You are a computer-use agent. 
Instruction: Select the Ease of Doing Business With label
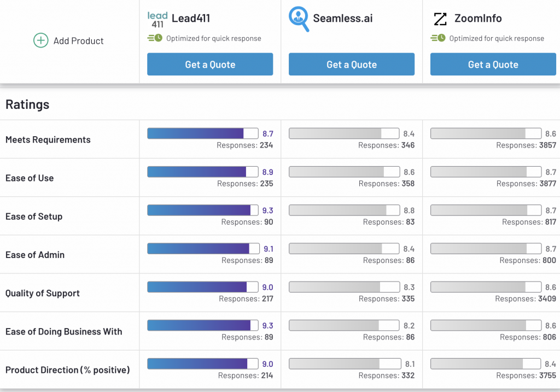tap(64, 331)
